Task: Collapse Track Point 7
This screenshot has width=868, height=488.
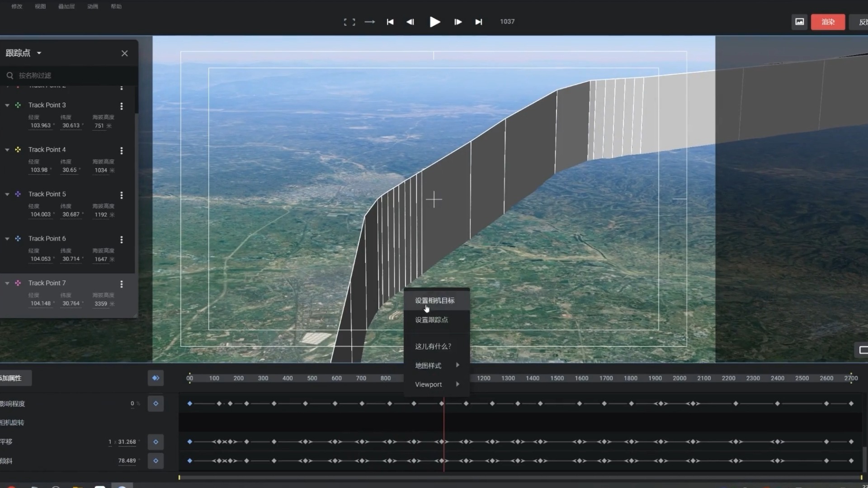Action: pyautogui.click(x=7, y=283)
